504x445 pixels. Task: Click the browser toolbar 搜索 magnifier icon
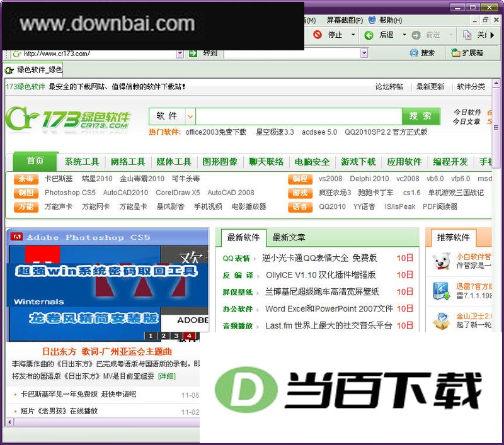pyautogui.click(x=414, y=53)
